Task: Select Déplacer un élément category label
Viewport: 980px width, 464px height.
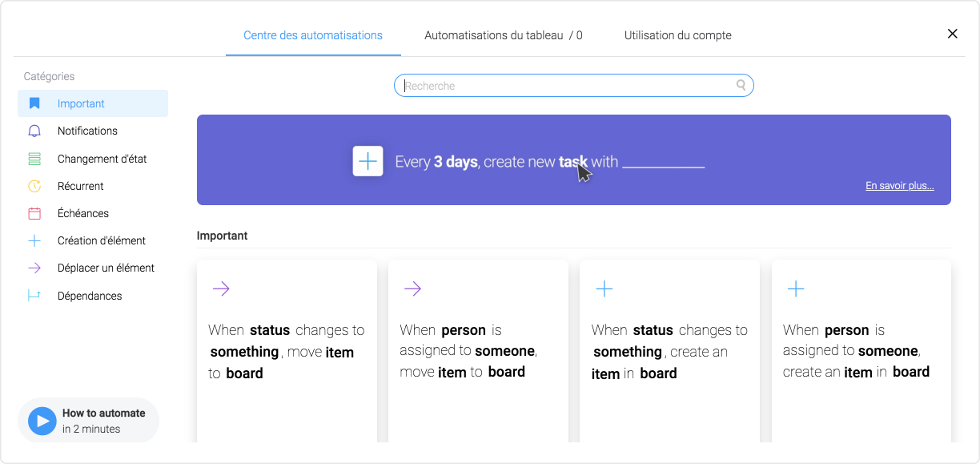Action: coord(106,268)
